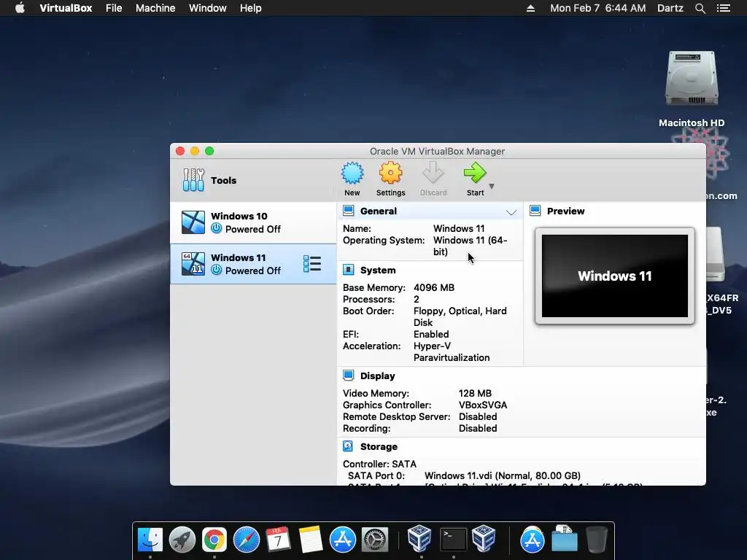Click the 'Windows 11 (64-bit)' operating system value
The width and height of the screenshot is (747, 560).
tap(471, 246)
